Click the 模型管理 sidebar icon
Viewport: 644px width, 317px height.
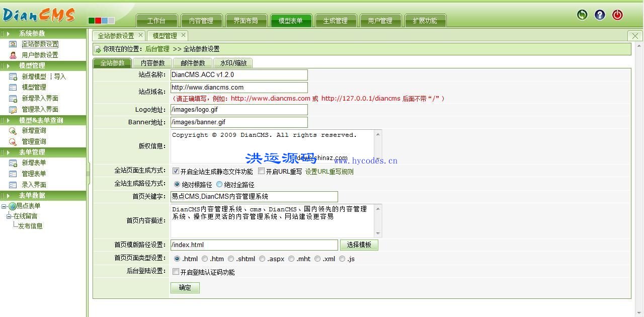point(13,88)
